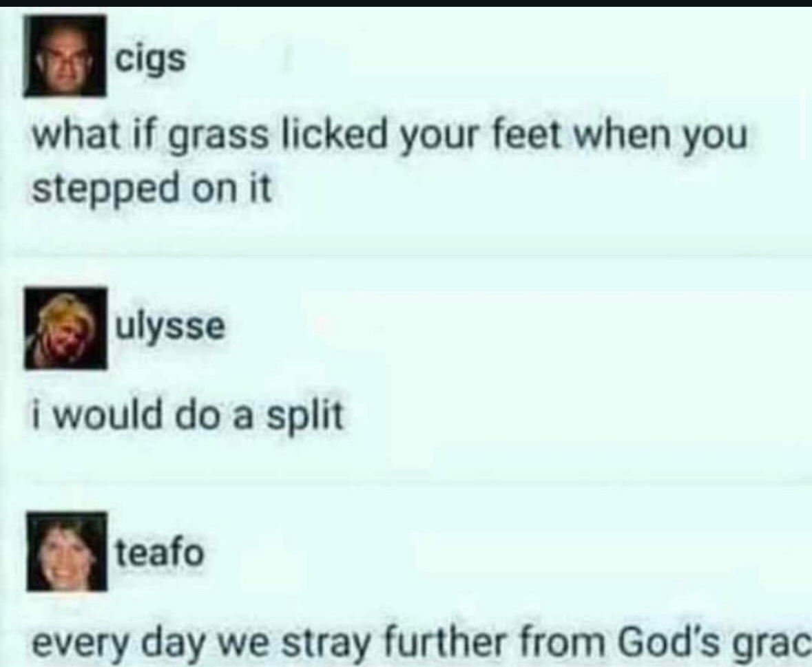Visit the teafo username
The width and height of the screenshot is (812, 667).
click(x=160, y=552)
